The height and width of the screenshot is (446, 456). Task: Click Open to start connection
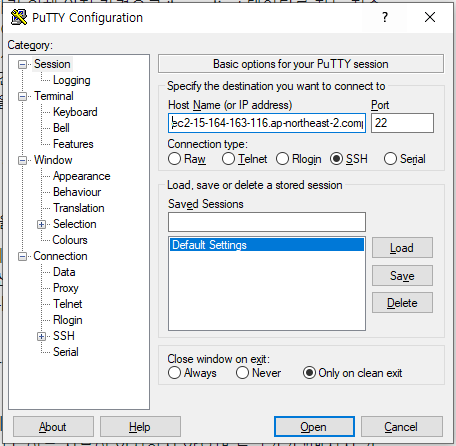[314, 427]
